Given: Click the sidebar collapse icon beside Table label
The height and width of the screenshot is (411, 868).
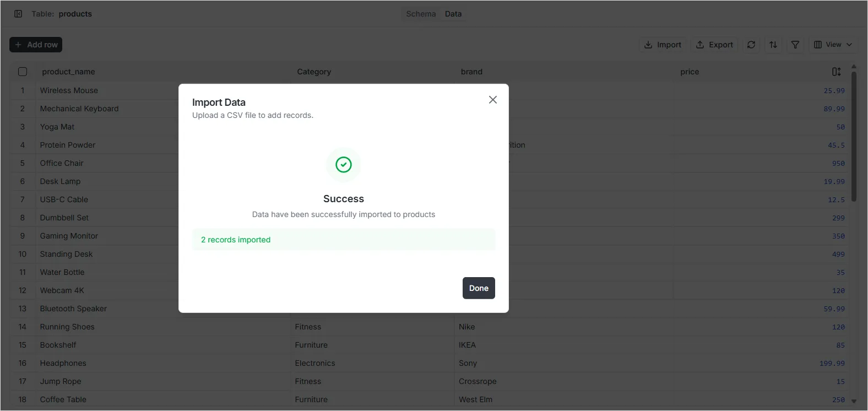Looking at the screenshot, I should [18, 14].
